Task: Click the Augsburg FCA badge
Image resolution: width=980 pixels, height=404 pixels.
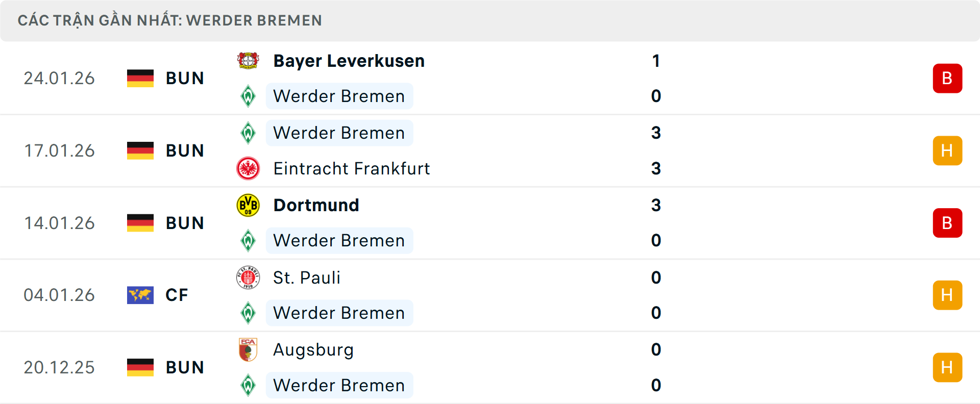Action: pyautogui.click(x=248, y=350)
